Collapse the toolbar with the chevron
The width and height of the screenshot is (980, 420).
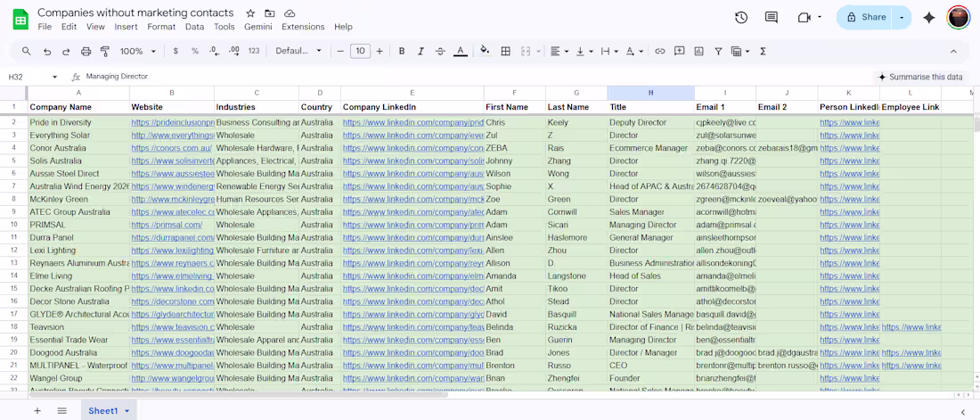click(x=953, y=52)
